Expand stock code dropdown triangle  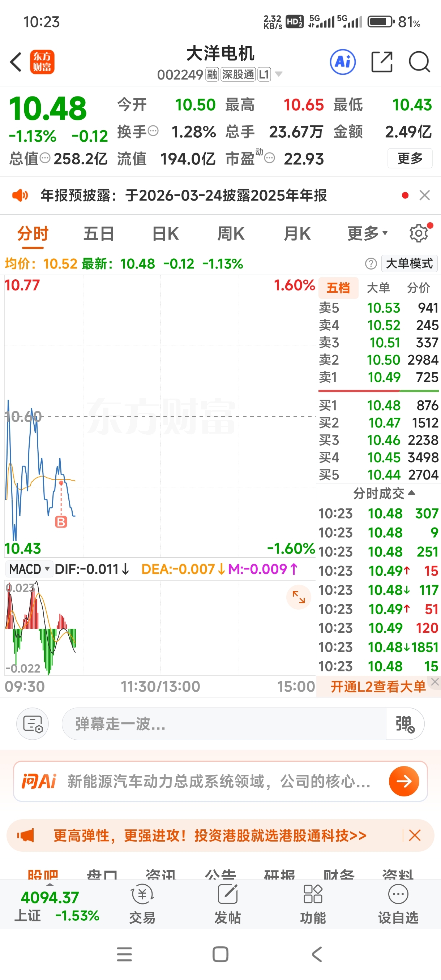coord(279,74)
